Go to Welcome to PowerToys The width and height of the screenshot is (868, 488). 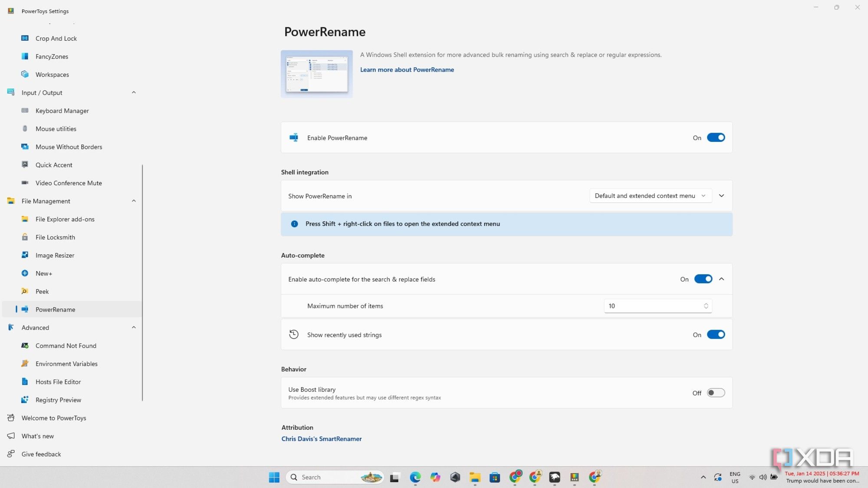tap(72, 418)
